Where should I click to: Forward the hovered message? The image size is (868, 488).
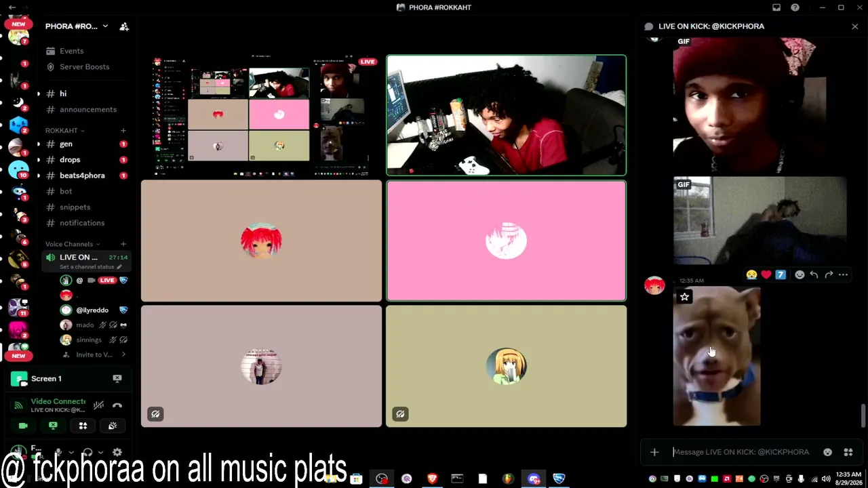829,274
